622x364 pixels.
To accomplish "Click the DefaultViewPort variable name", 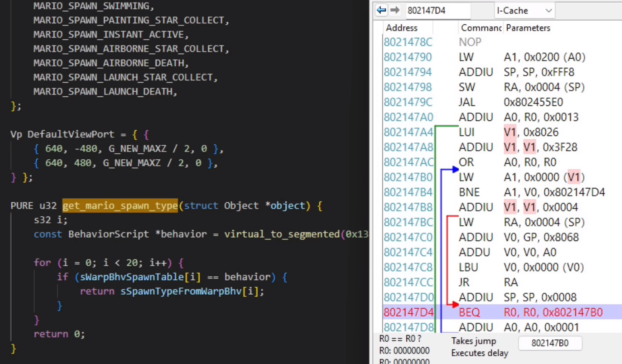I will coord(71,134).
